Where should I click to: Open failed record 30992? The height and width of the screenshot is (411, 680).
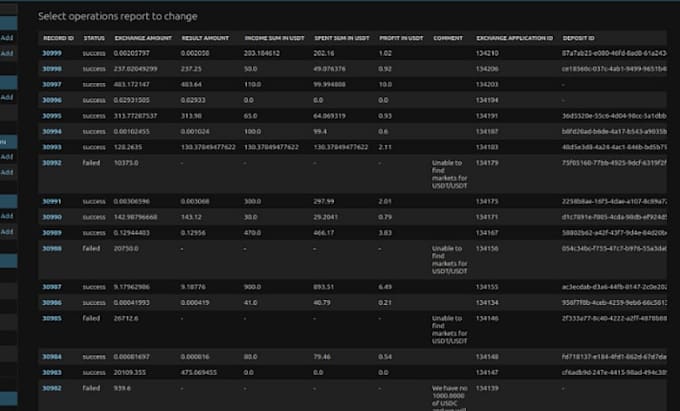click(52, 163)
